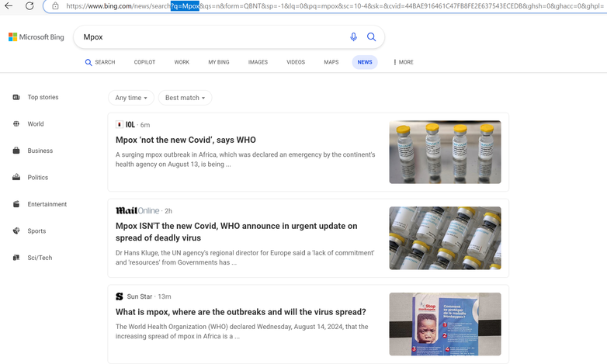Switch to the WORK tab
The height and width of the screenshot is (364, 607).
tap(182, 62)
